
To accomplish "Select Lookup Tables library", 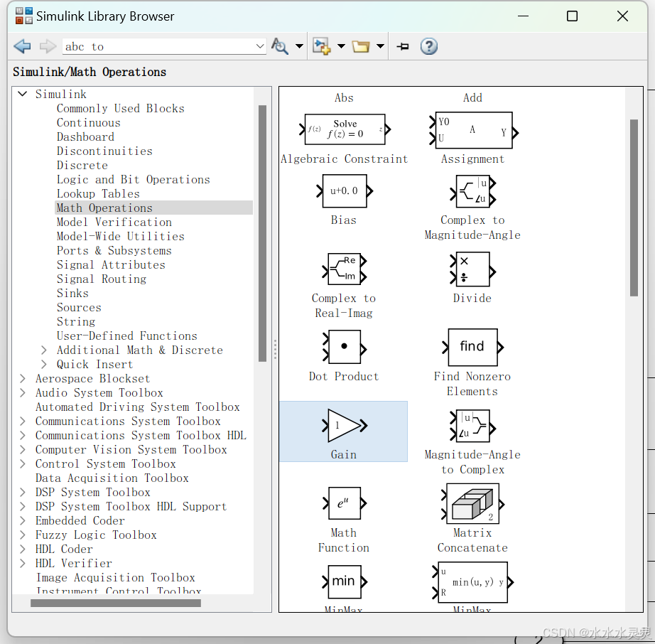I will pyautogui.click(x=98, y=194).
